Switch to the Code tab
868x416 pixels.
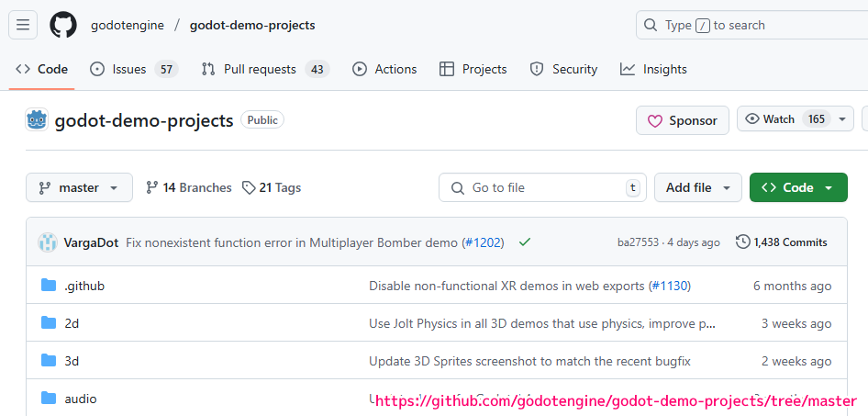[41, 69]
